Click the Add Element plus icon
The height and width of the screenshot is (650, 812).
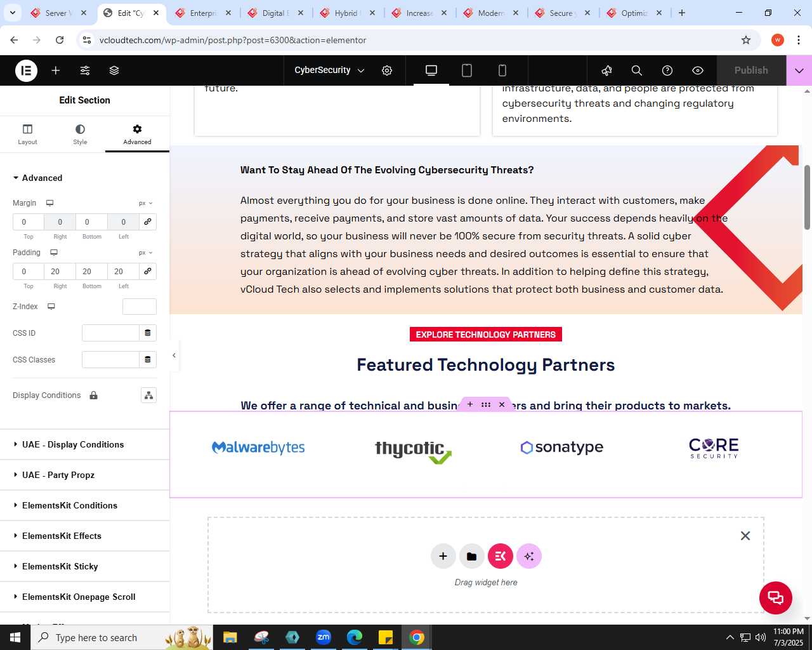coord(56,70)
